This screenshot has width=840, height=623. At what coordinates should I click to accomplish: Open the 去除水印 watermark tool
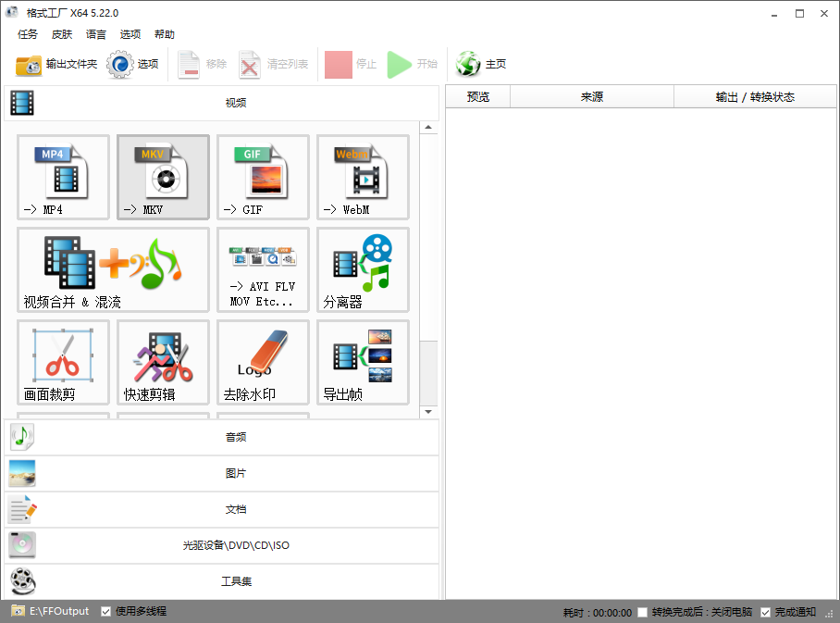pyautogui.click(x=263, y=362)
